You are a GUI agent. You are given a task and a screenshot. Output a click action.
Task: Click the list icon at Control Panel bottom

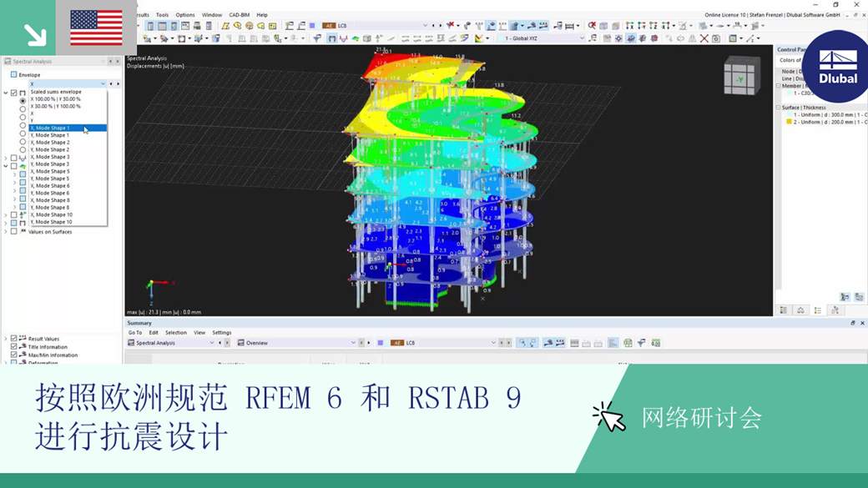pos(818,310)
